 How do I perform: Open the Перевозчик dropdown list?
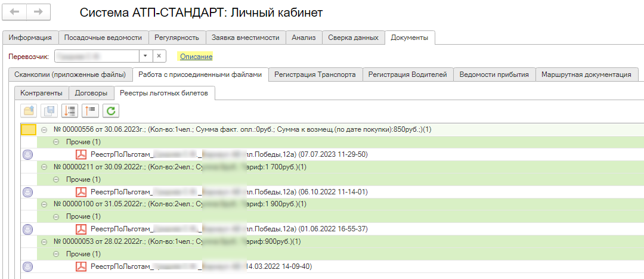[145, 56]
